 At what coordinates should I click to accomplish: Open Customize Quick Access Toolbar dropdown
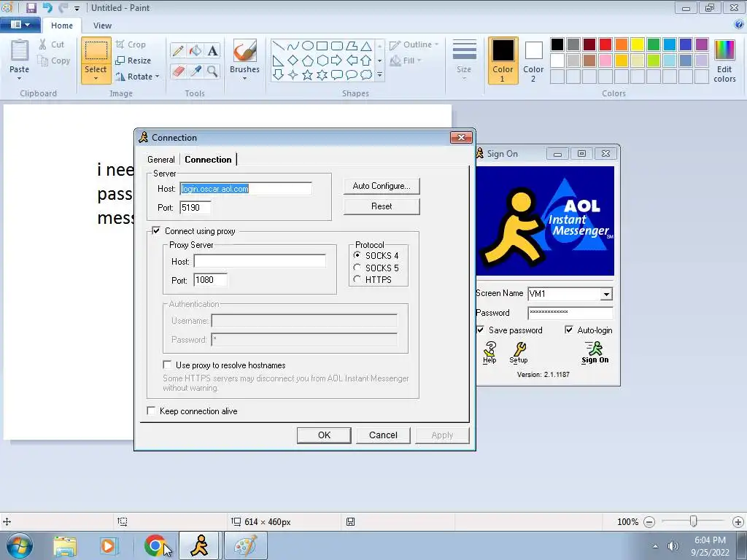pos(77,8)
